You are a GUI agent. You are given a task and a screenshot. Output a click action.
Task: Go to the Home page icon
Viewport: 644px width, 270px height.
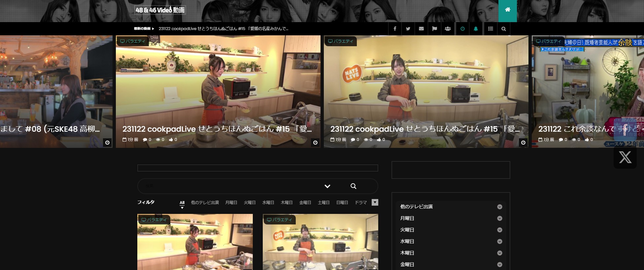click(507, 10)
